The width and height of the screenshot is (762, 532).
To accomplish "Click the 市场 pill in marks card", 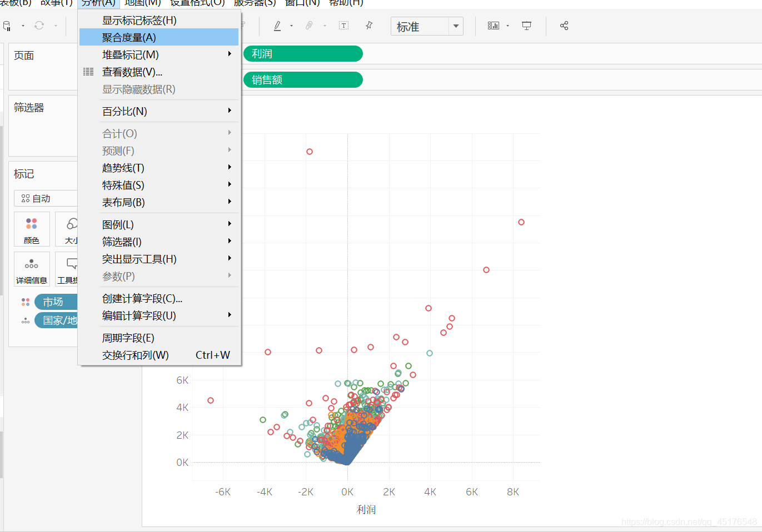I will [x=56, y=302].
